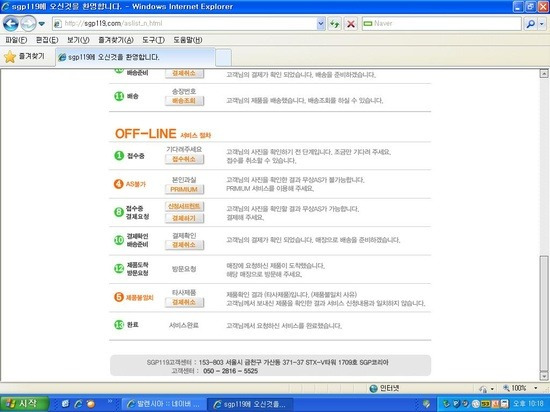This screenshot has height=412, width=550.
Task: Click the PRIMIUM button
Action: click(x=184, y=189)
